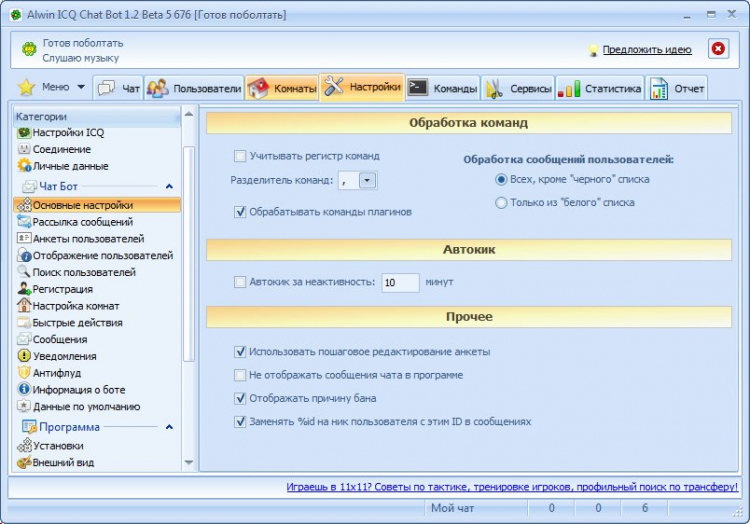The width and height of the screenshot is (750, 524).
Task: Click the house icon on Комнаты tab
Action: click(258, 88)
